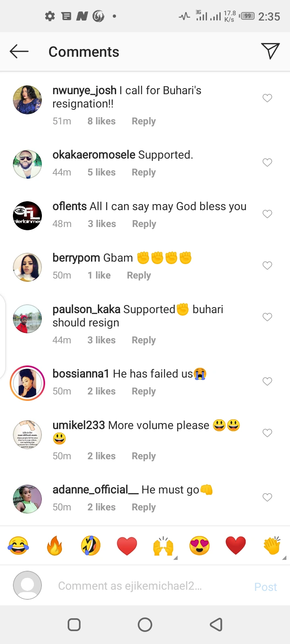Insert the fire emoji quick reaction
This screenshot has width=290, height=644.
54,546
